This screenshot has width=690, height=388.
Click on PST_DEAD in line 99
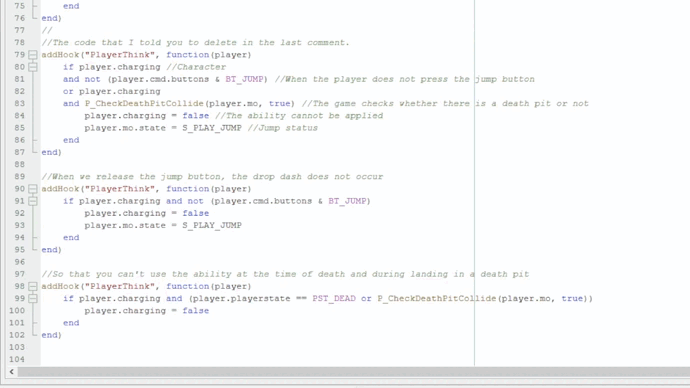[x=334, y=299]
